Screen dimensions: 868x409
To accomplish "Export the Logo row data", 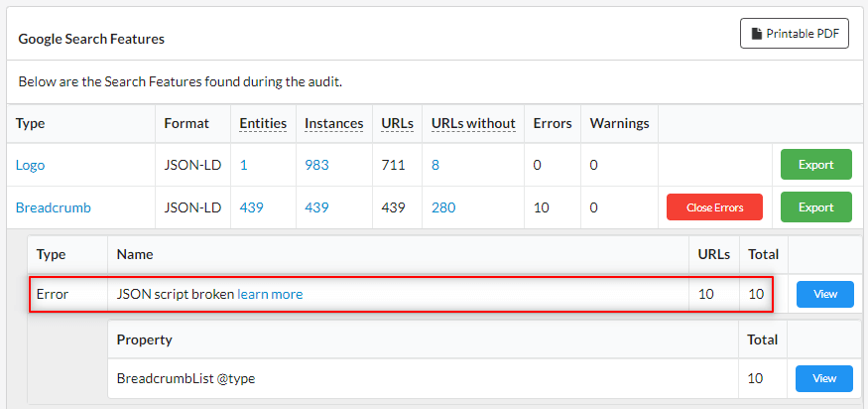I will (x=816, y=165).
